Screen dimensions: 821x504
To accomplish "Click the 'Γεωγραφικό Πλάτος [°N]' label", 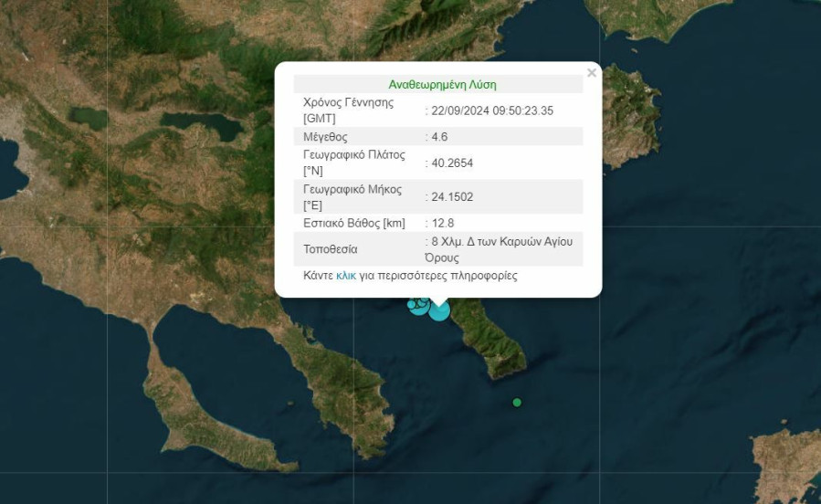I will click(353, 163).
